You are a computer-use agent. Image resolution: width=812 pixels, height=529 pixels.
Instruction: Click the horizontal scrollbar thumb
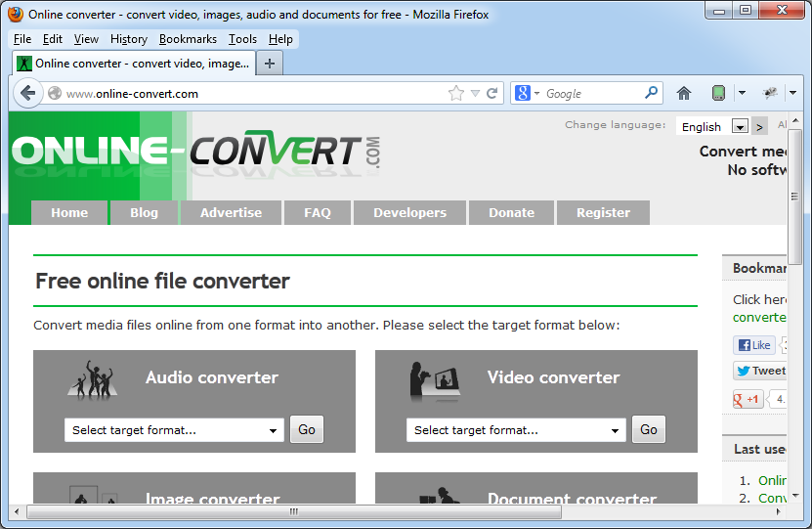[x=294, y=512]
